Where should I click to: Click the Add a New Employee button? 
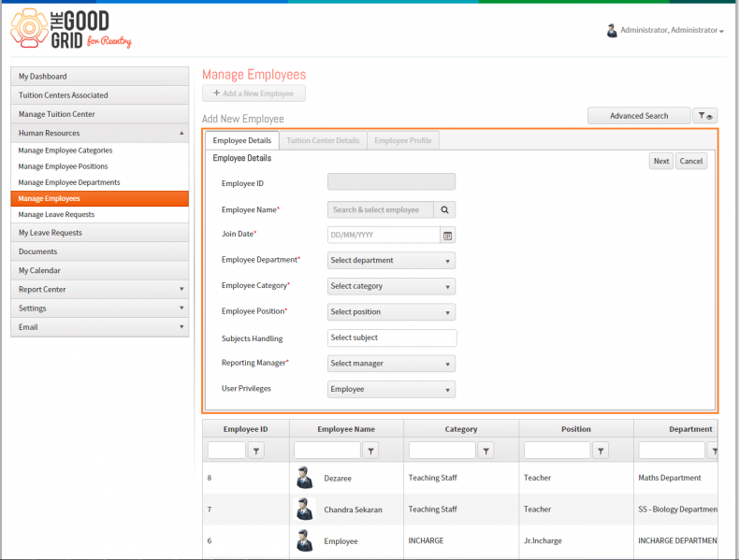point(254,93)
